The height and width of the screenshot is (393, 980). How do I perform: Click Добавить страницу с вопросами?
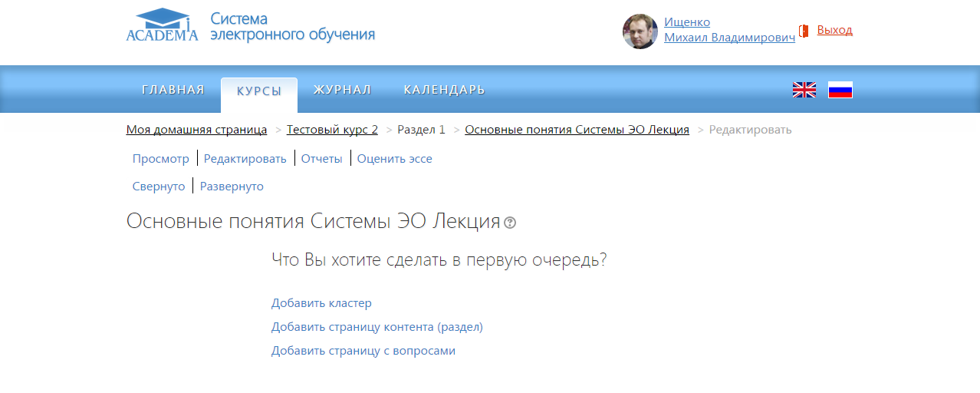click(363, 351)
